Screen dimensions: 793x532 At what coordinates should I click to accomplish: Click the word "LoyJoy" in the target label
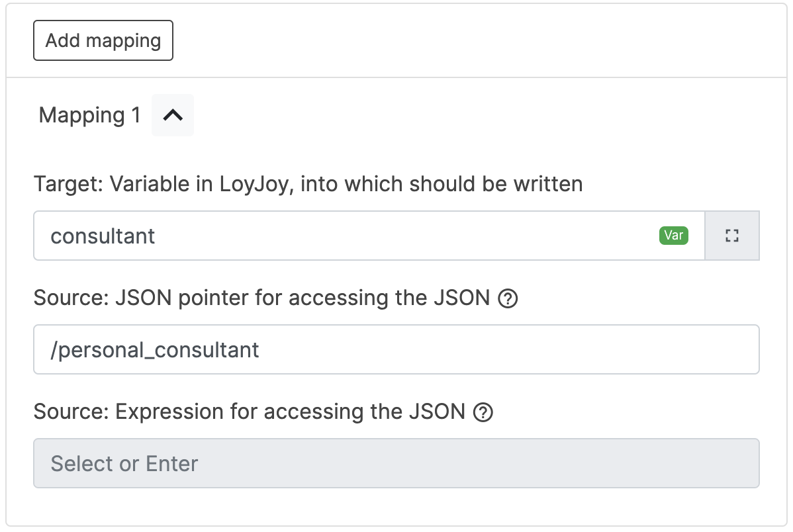click(256, 183)
